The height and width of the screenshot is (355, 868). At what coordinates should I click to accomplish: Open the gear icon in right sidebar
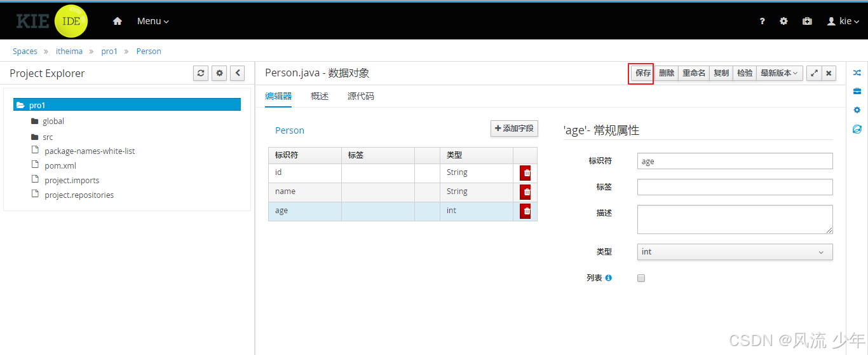857,110
